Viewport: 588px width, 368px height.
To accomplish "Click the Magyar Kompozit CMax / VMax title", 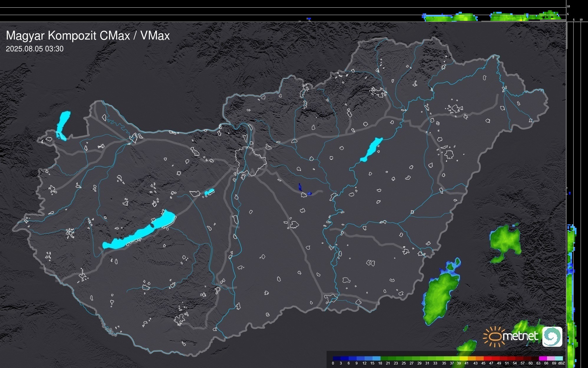I will 88,36.
